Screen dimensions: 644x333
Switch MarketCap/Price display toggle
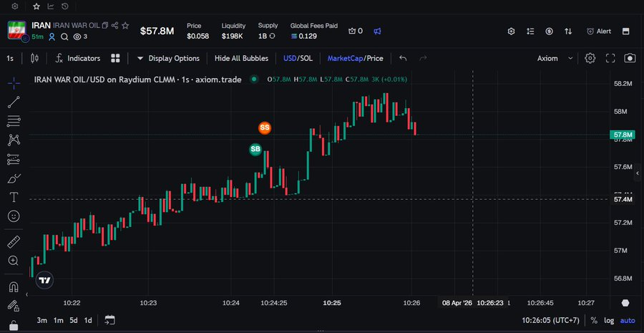point(355,59)
